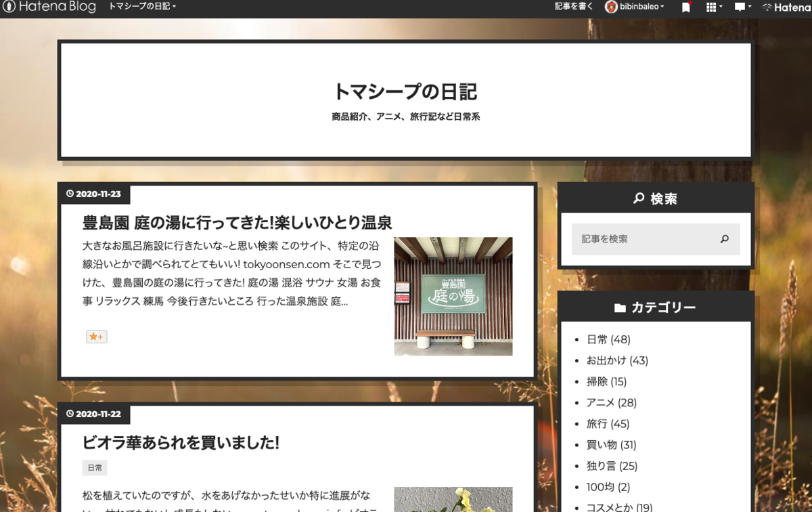The image size is (812, 512).
Task: Click 記事を書く to write article
Action: 574,7
